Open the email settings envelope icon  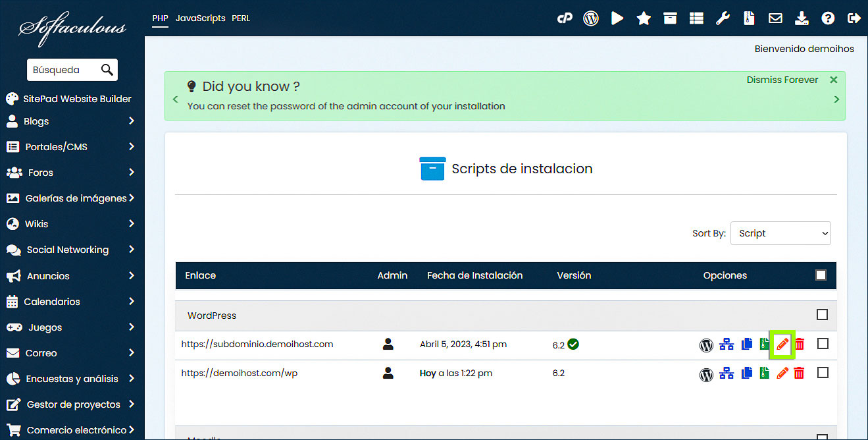[775, 18]
